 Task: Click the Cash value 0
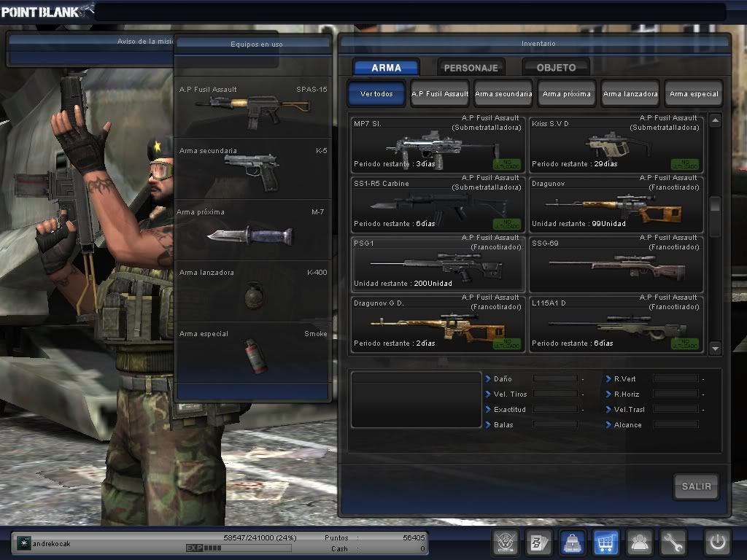[x=422, y=548]
